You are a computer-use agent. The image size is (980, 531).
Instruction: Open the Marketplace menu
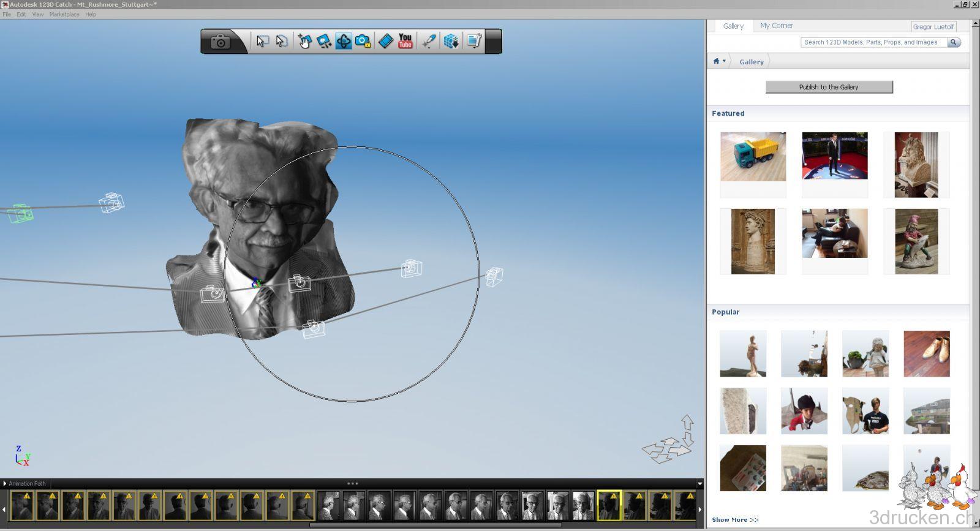pyautogui.click(x=64, y=14)
